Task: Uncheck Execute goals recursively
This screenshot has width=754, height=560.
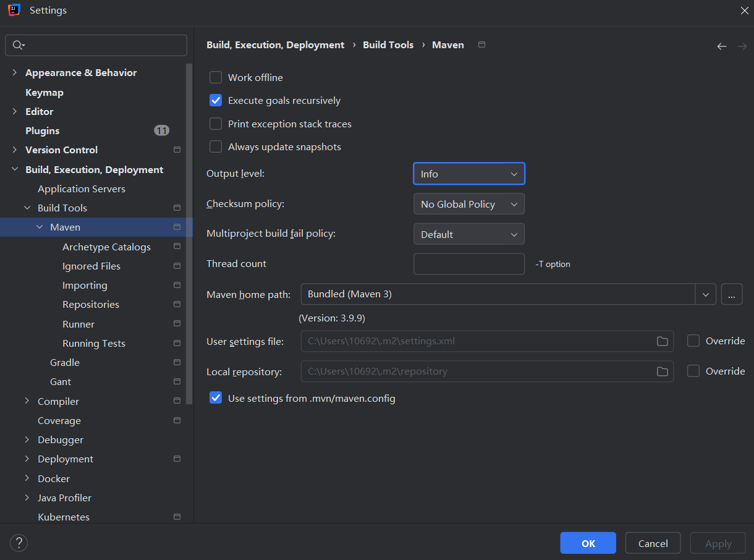Action: click(x=216, y=100)
